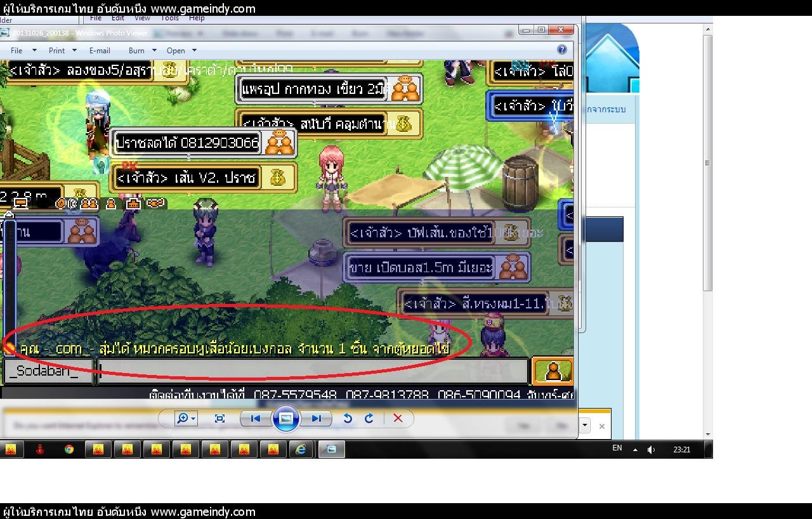Image resolution: width=812 pixels, height=519 pixels.
Task: Show hidden system tray icons
Action: [x=635, y=449]
